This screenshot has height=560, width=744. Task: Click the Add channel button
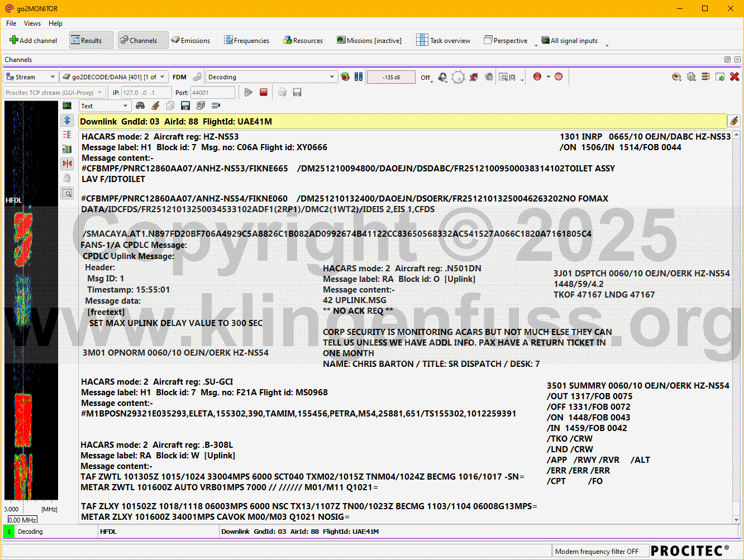click(34, 40)
